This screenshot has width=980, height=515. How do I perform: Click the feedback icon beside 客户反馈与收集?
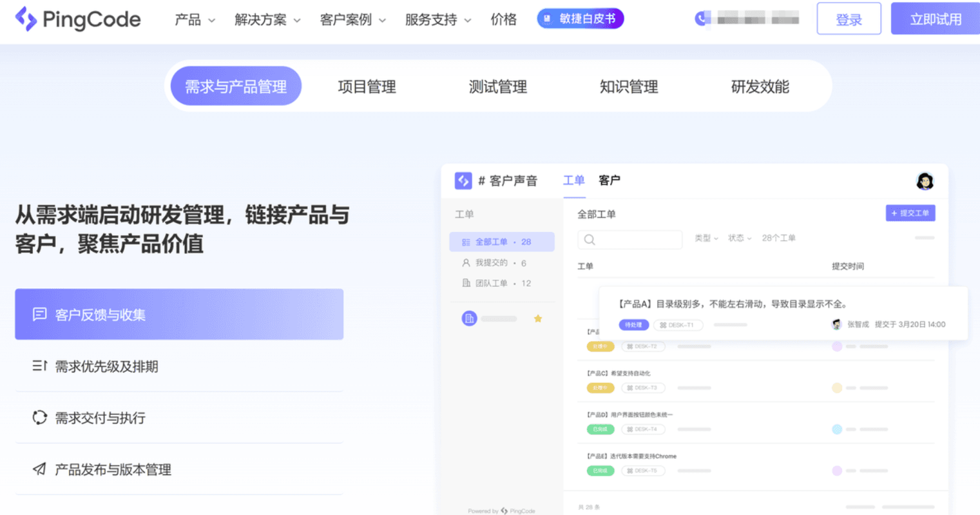[40, 315]
